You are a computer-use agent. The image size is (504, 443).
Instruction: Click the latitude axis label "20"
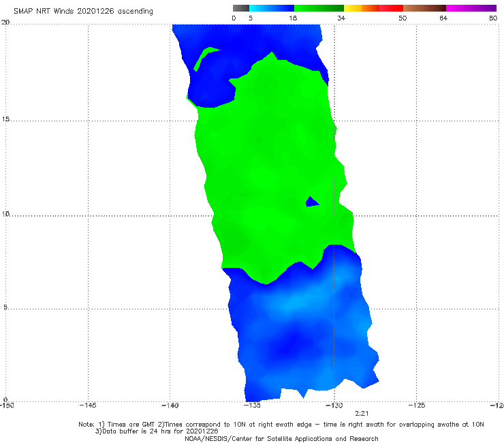pyautogui.click(x=5, y=22)
